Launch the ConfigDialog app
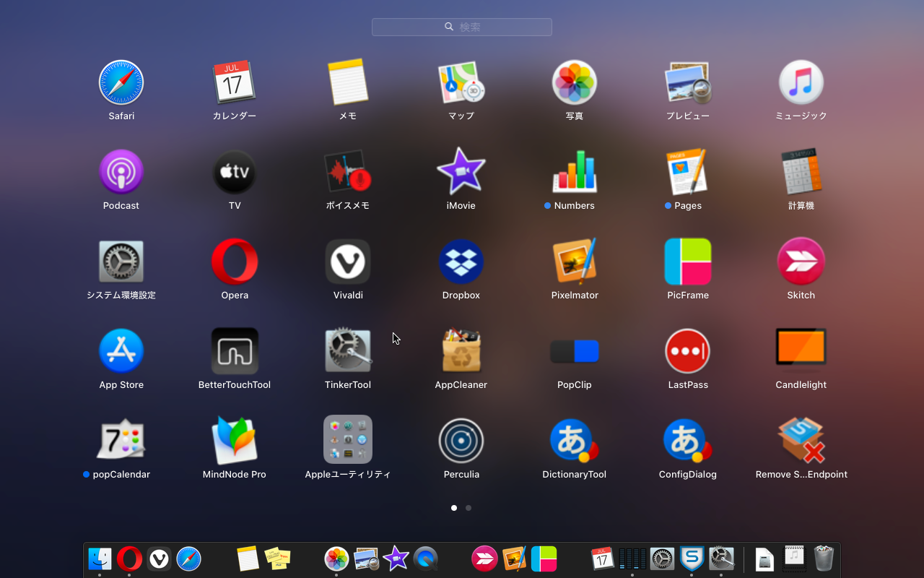 pos(688,441)
